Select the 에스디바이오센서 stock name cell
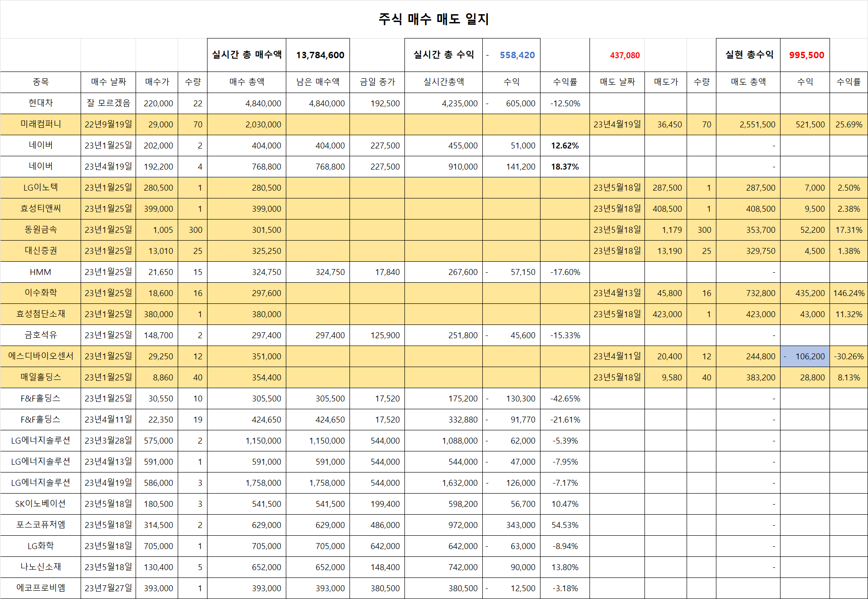The image size is (868, 599). [40, 356]
